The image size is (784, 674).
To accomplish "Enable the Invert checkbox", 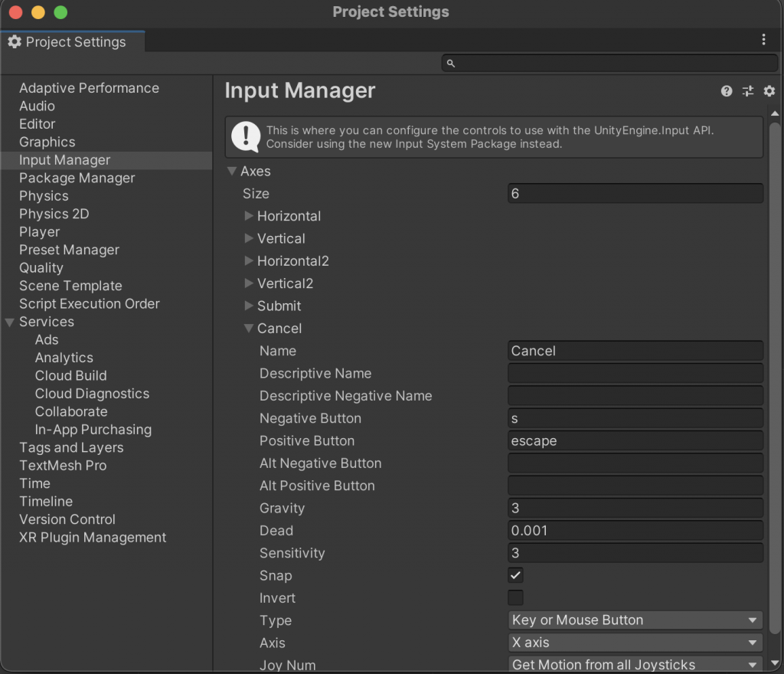I will 514,597.
